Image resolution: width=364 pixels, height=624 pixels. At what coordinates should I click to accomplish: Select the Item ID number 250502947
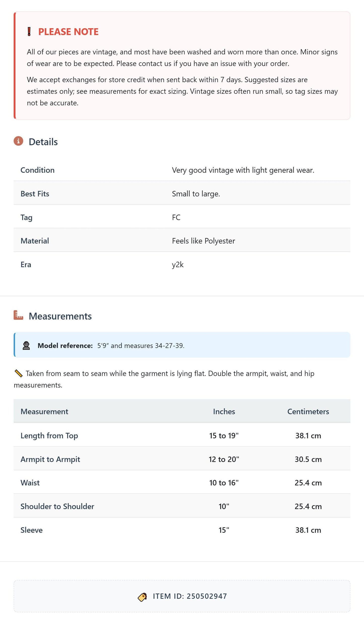pyautogui.click(x=207, y=596)
